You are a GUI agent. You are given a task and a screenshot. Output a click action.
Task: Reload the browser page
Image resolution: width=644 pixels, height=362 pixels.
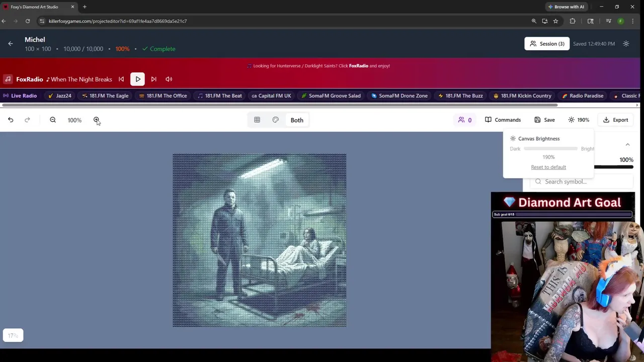click(28, 21)
